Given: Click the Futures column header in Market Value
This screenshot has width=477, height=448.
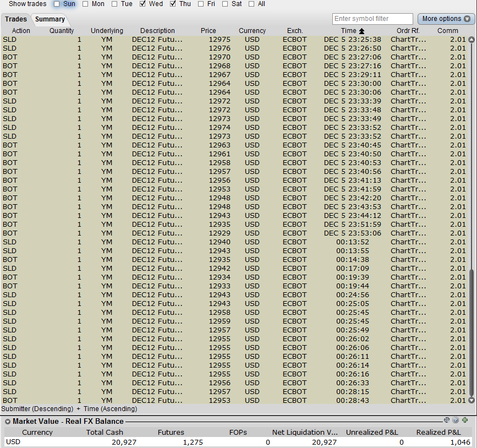Looking at the screenshot, I should 171,433.
